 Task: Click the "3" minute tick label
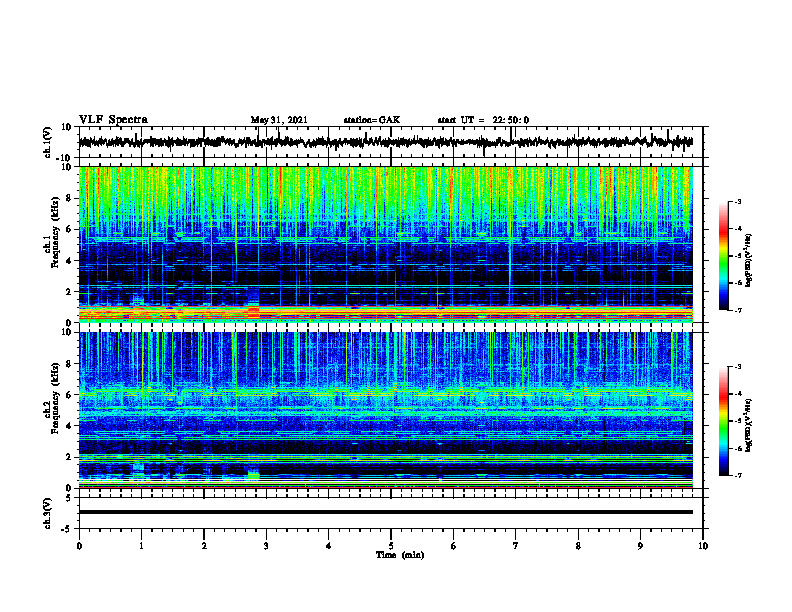coord(266,546)
